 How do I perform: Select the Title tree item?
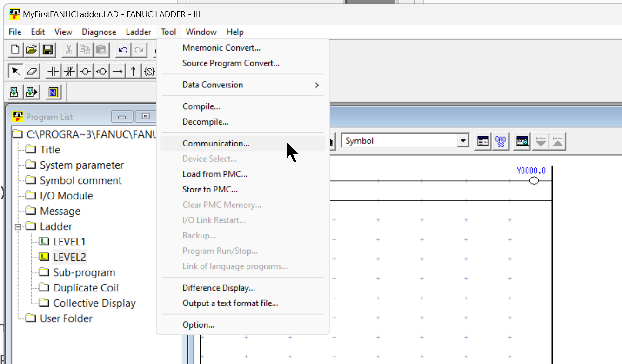tap(50, 150)
